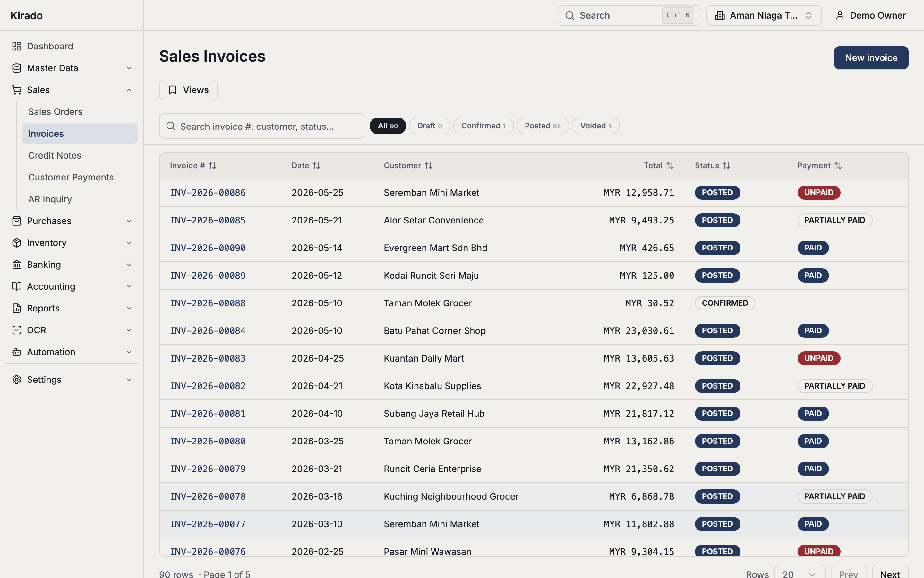Sort by Status column arrows
This screenshot has width=924, height=578.
(x=726, y=165)
